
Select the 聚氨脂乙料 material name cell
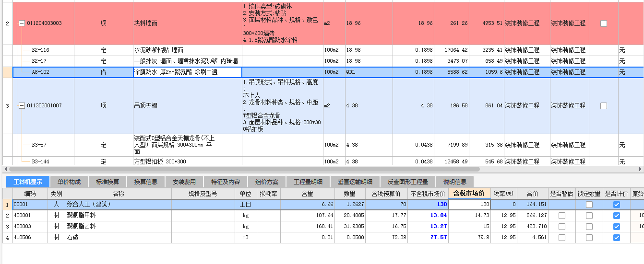click(119, 227)
